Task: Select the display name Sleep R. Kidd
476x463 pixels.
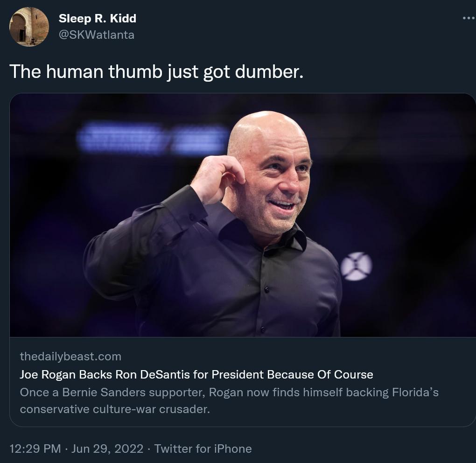Action: [x=97, y=19]
